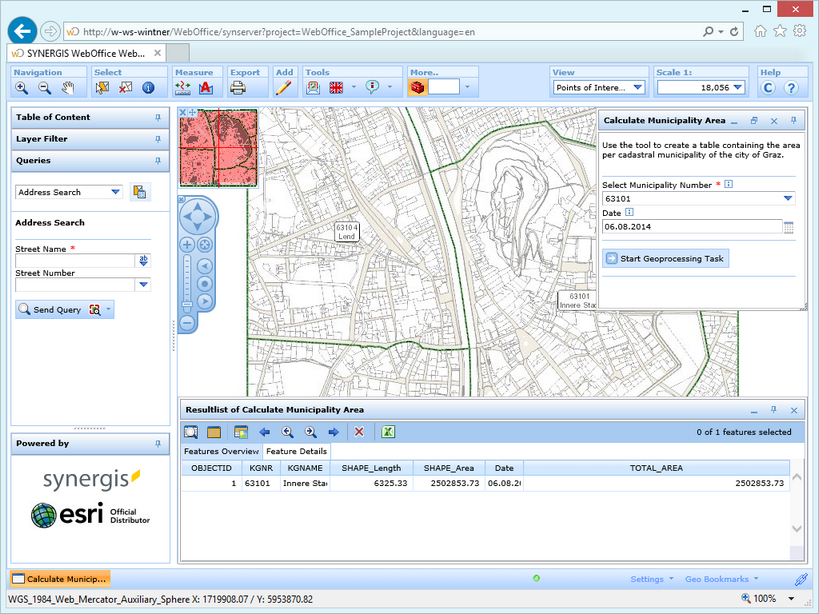Switch to the Features Overview tab
The width and height of the screenshot is (819, 614).
click(224, 449)
